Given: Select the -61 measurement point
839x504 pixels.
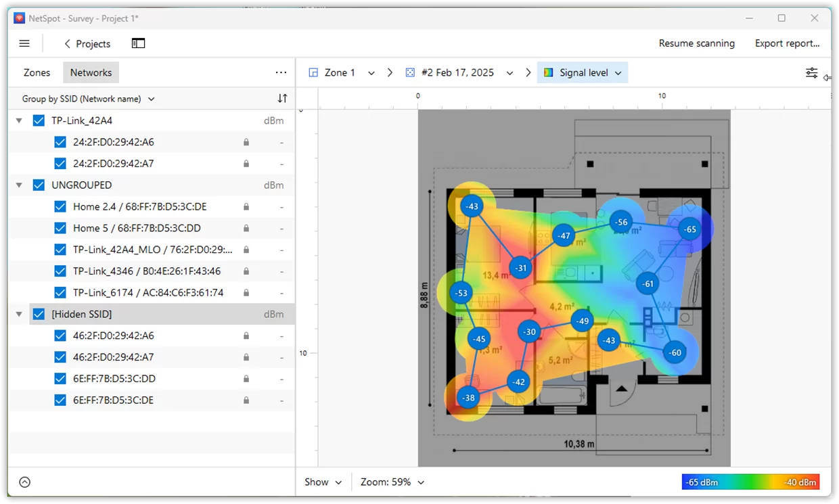Looking at the screenshot, I should 648,283.
